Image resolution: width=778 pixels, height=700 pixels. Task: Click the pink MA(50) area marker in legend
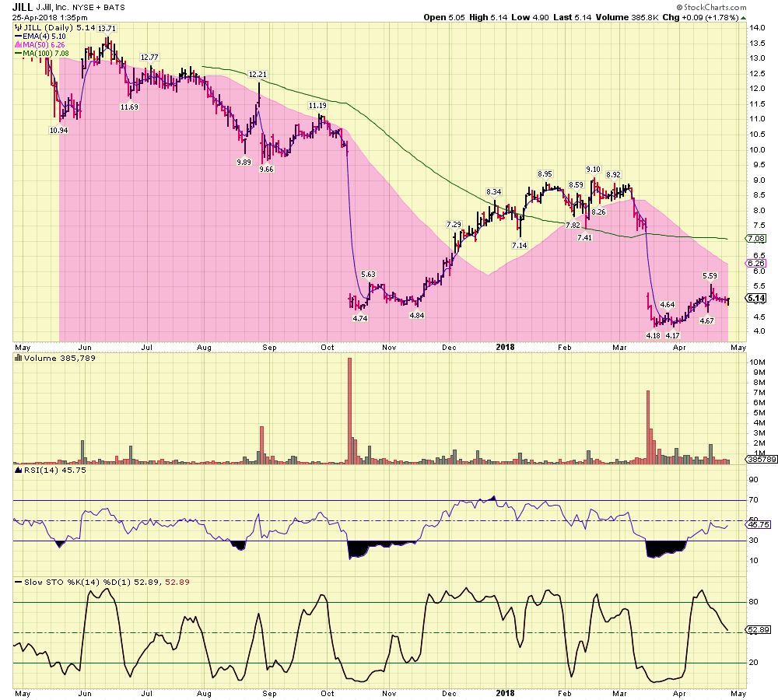tap(18, 44)
